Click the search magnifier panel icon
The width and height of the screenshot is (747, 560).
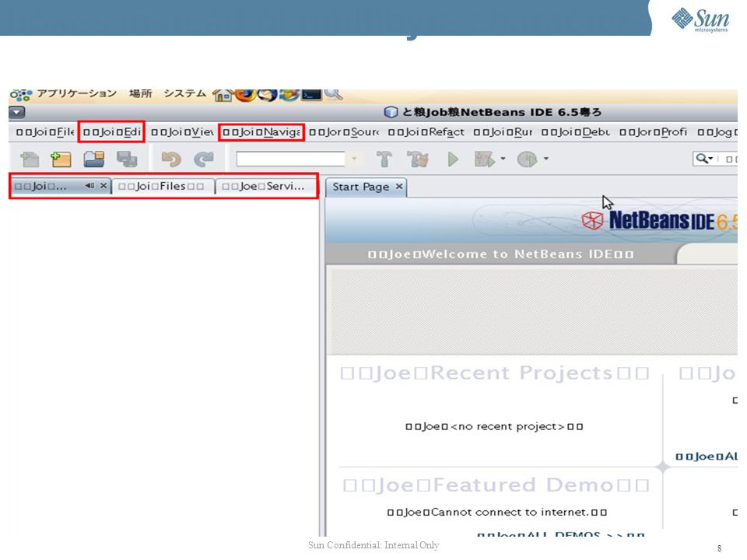pyautogui.click(x=333, y=94)
